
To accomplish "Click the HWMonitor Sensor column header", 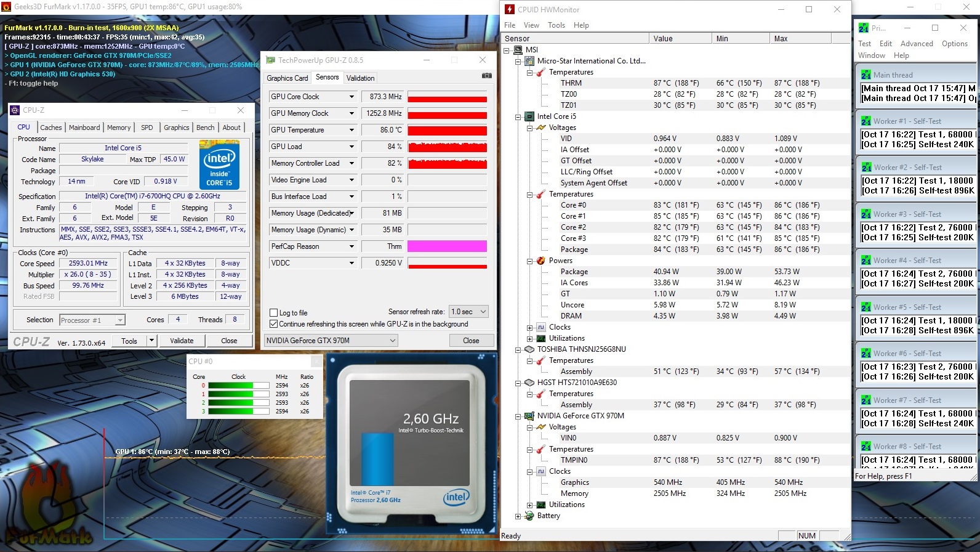I will 576,38.
